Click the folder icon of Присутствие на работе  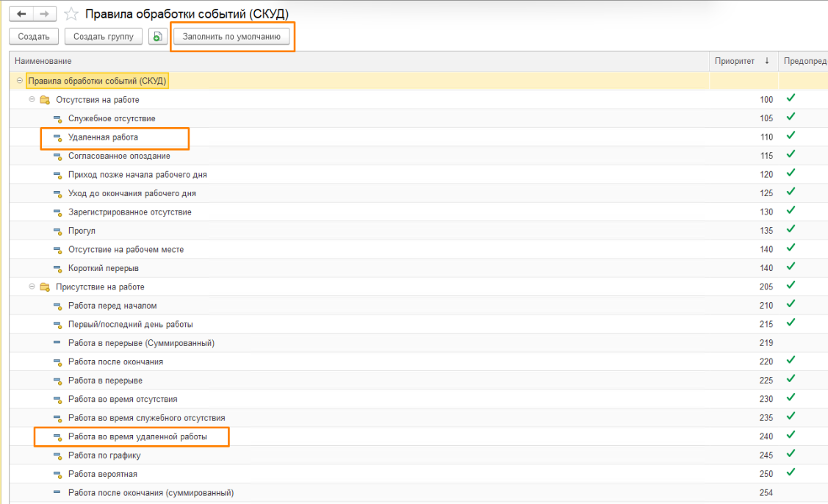[45, 287]
